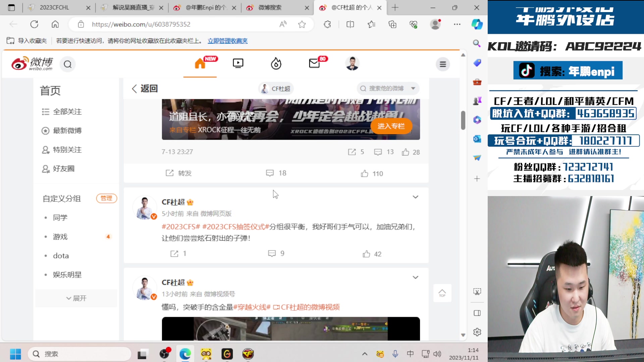644x362 pixels.
Task: Open the Windows Start menu
Action: (x=15, y=354)
